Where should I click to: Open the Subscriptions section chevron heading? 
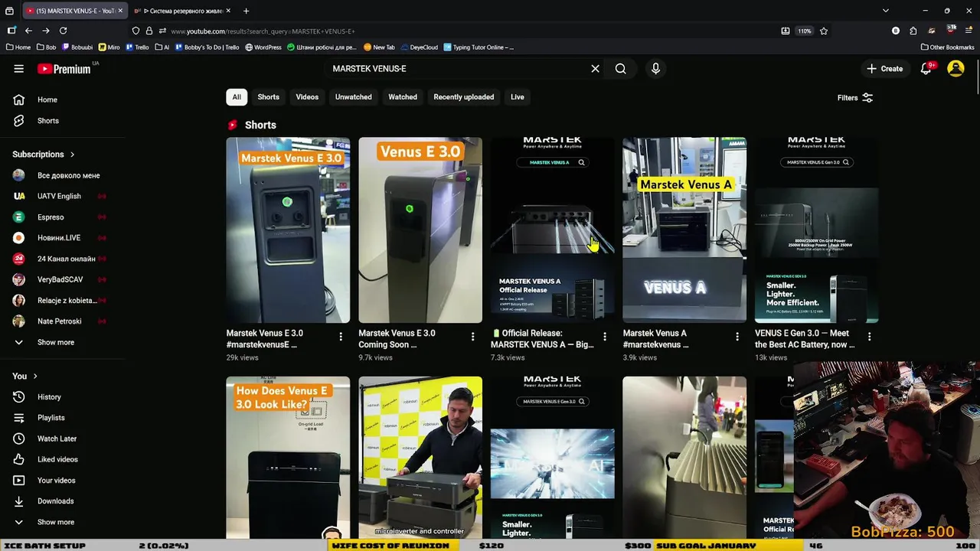(44, 155)
